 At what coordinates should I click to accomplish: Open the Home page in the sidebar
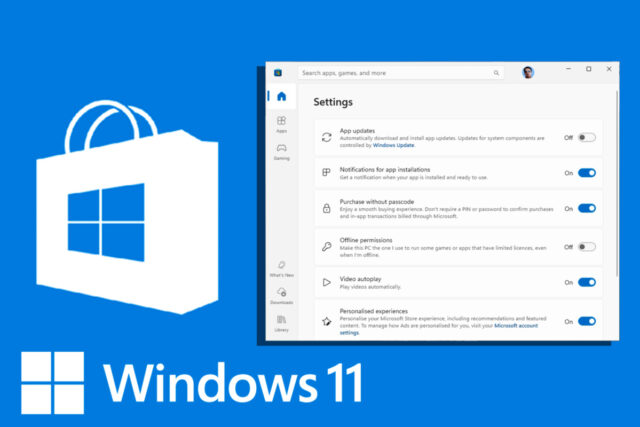pos(281,96)
